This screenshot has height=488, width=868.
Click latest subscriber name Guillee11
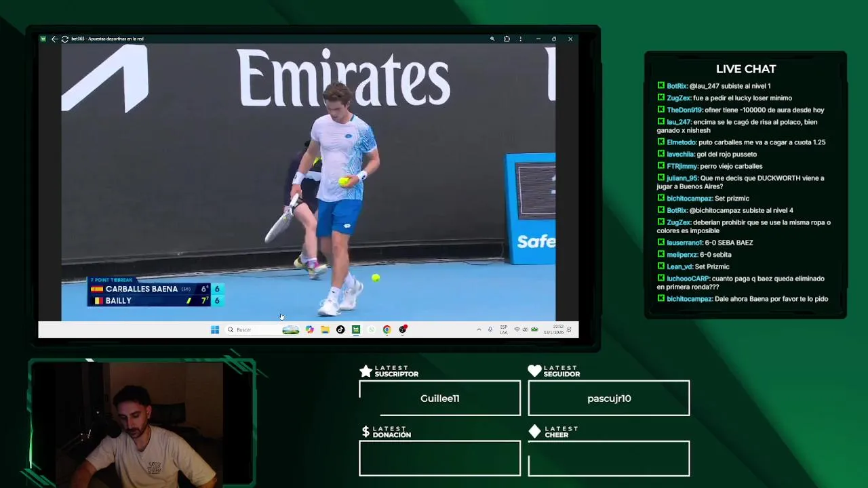439,399
